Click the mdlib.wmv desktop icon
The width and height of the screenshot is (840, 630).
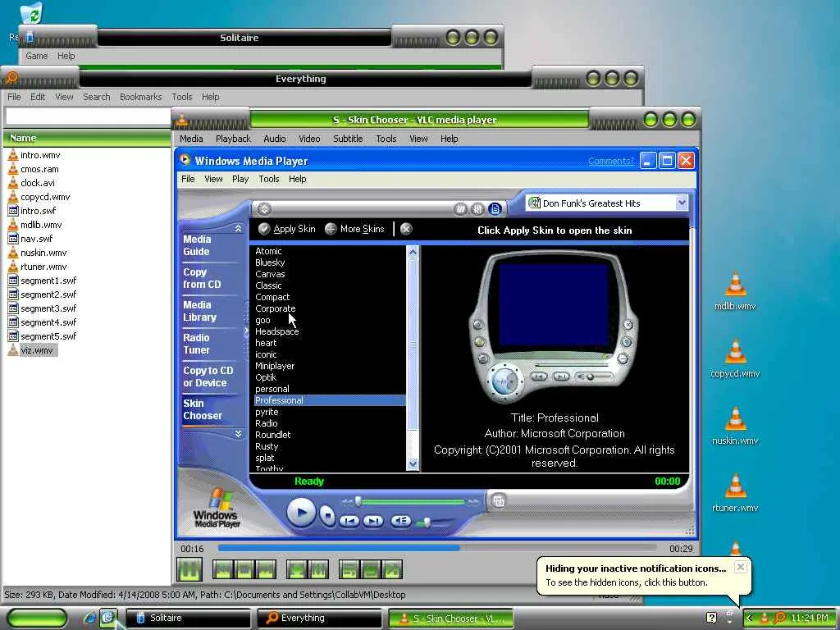pos(735,291)
